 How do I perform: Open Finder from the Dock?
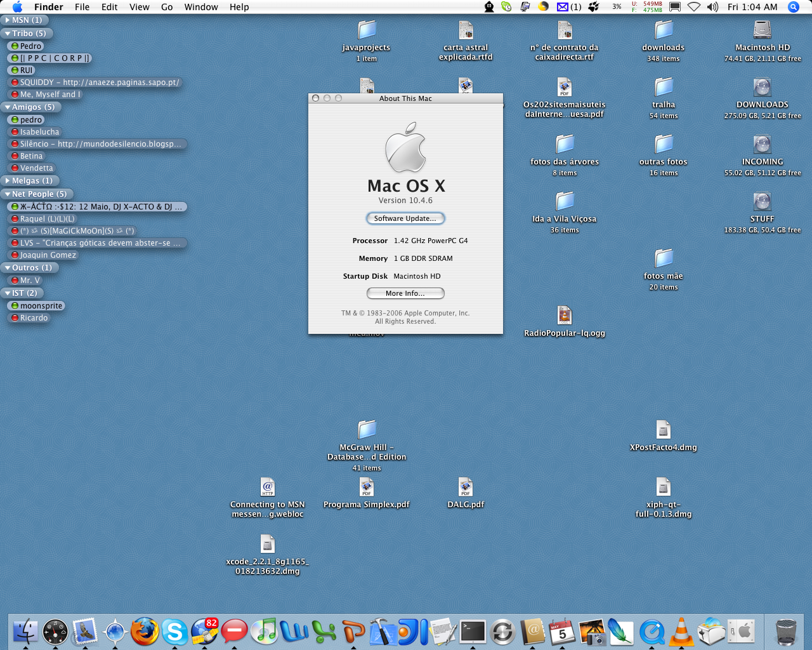25,632
